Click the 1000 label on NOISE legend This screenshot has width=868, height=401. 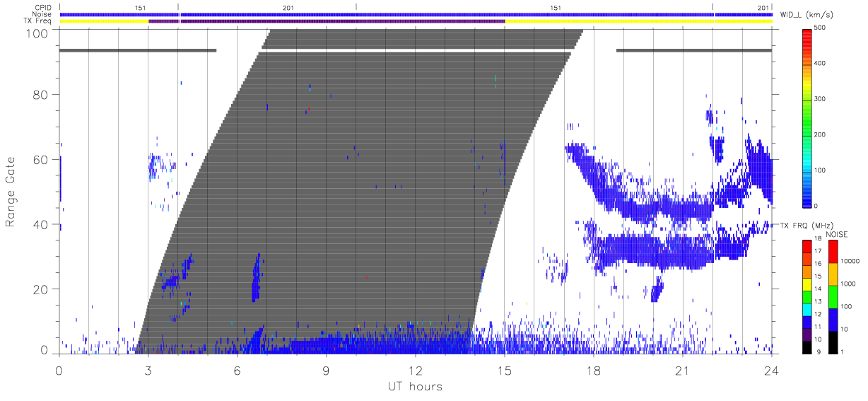[x=849, y=284]
